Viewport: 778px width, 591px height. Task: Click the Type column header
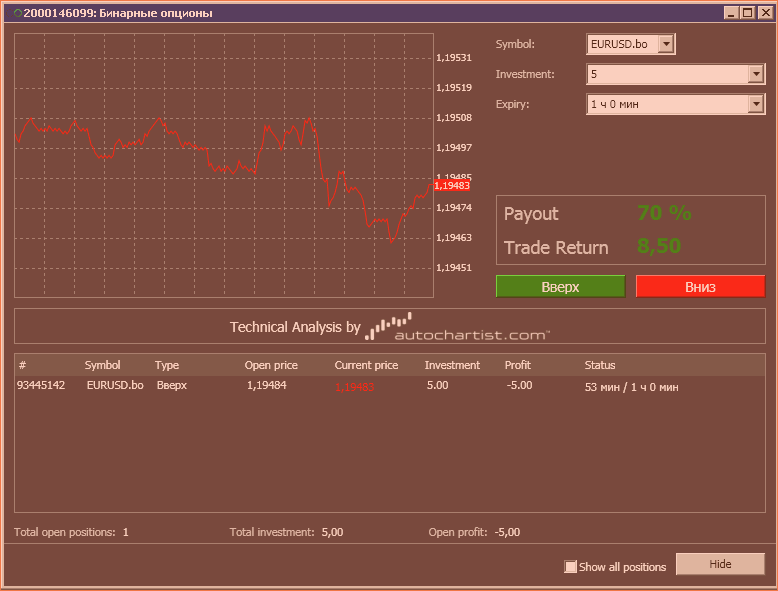click(x=167, y=366)
